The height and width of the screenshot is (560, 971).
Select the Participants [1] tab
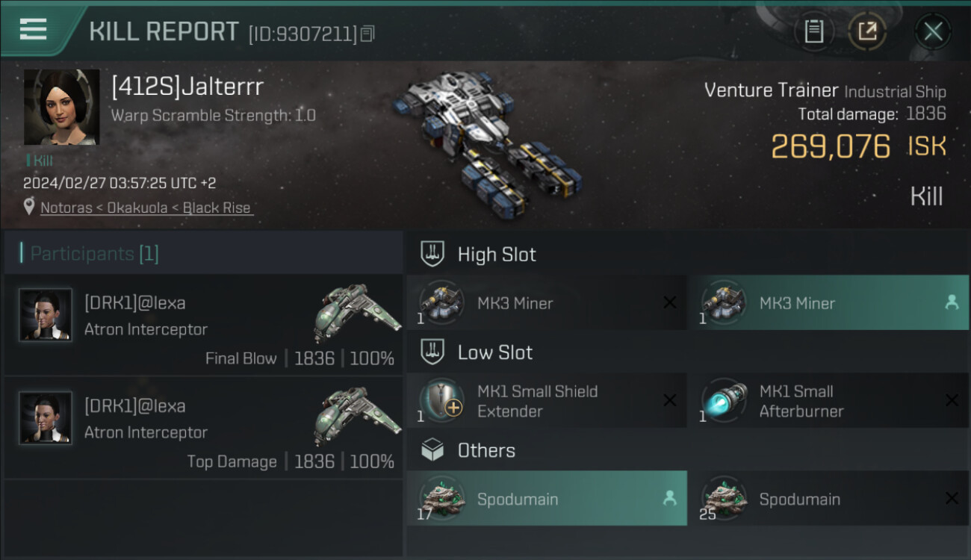point(95,254)
